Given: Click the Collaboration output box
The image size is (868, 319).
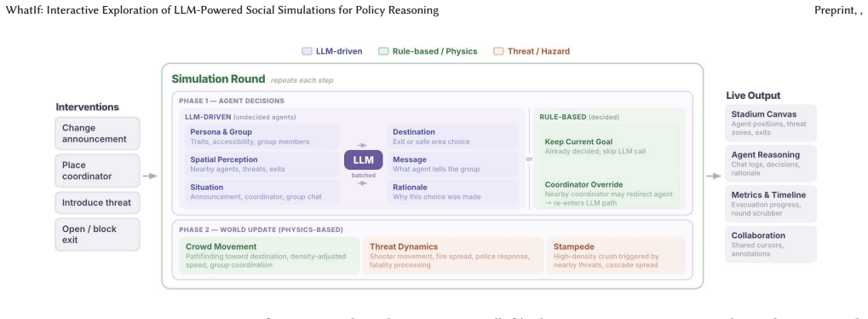Looking at the screenshot, I should [771, 244].
